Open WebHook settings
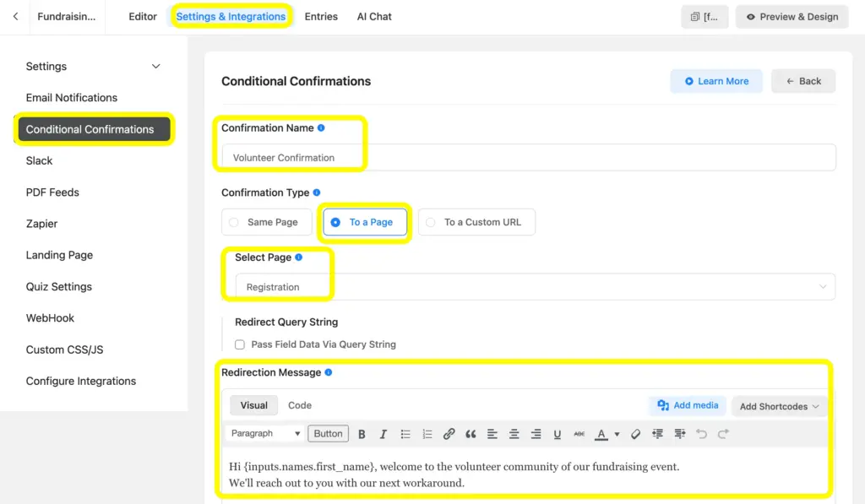865x504 pixels. pyautogui.click(x=50, y=317)
